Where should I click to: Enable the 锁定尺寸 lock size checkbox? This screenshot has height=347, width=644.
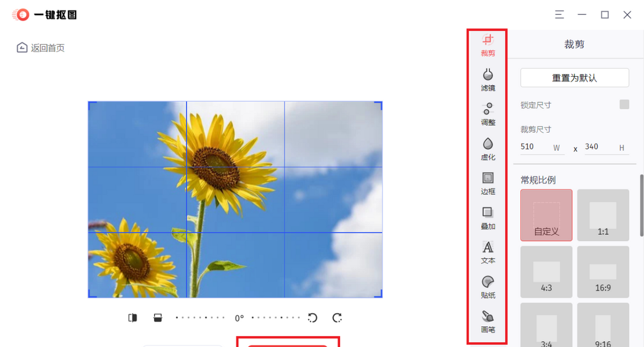pyautogui.click(x=624, y=105)
